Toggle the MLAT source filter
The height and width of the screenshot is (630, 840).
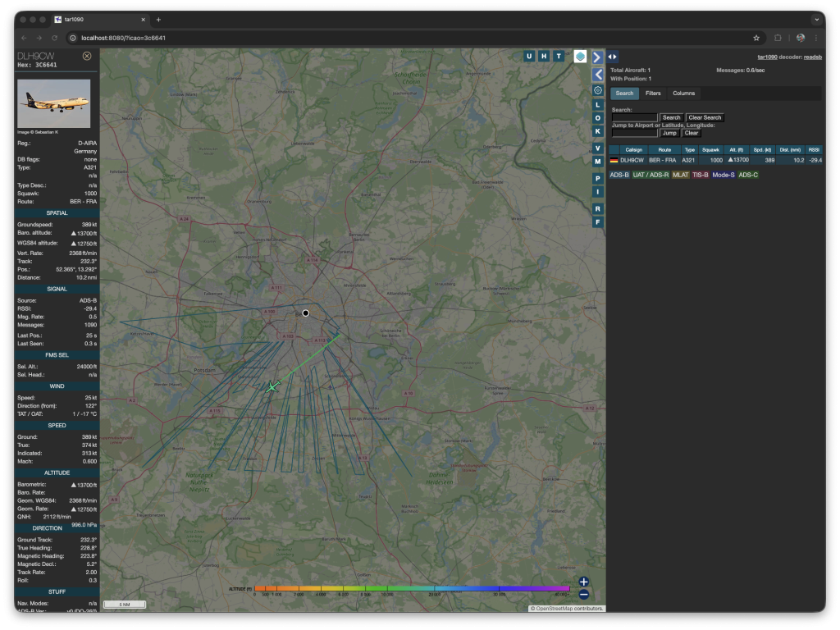(679, 175)
